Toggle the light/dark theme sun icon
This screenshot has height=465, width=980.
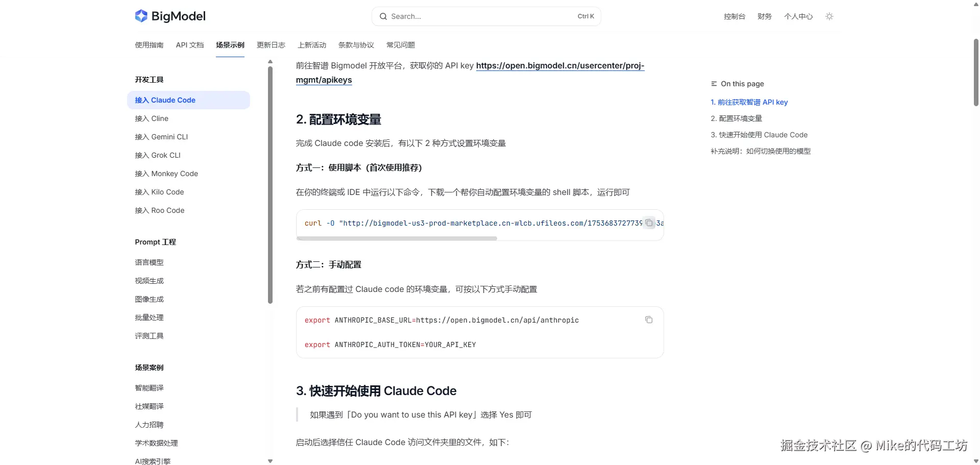coord(829,16)
